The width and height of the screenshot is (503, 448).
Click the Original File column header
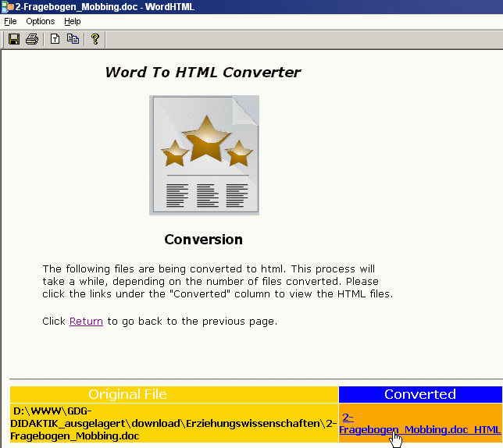pyautogui.click(x=127, y=394)
